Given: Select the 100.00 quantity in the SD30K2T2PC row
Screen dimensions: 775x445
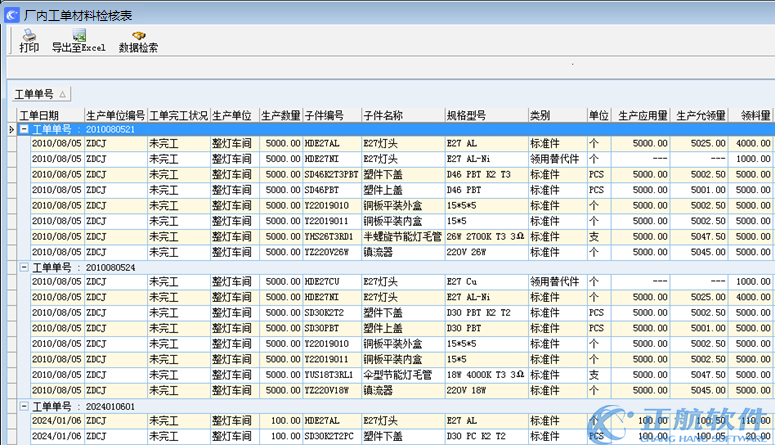Looking at the screenshot, I should tap(281, 437).
